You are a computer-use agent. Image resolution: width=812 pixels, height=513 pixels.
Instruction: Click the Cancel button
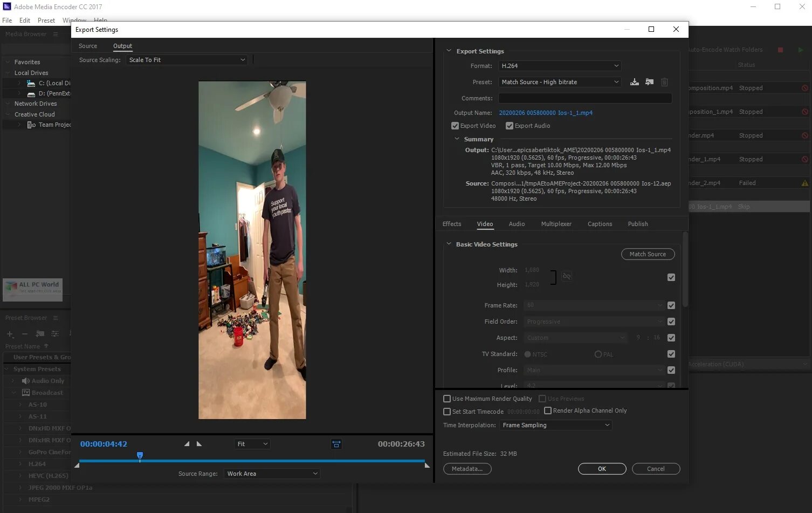point(656,469)
